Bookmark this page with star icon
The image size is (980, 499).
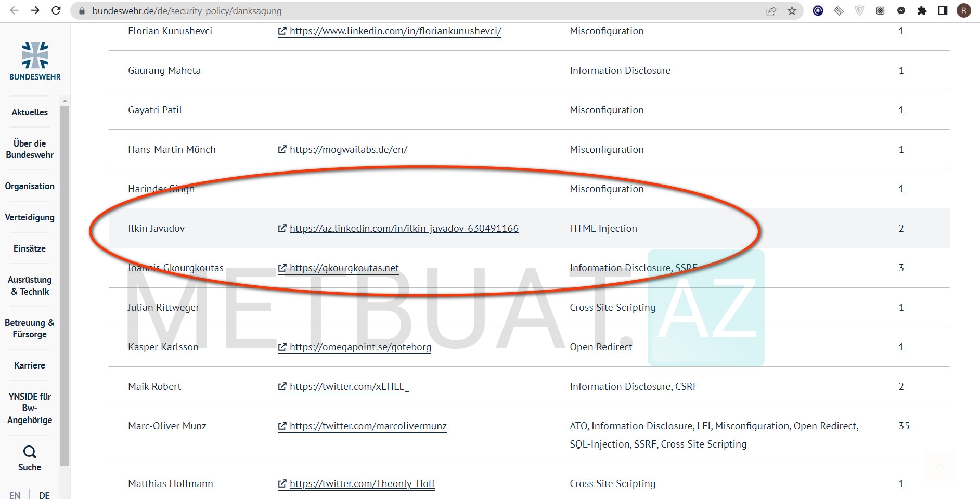pos(792,10)
